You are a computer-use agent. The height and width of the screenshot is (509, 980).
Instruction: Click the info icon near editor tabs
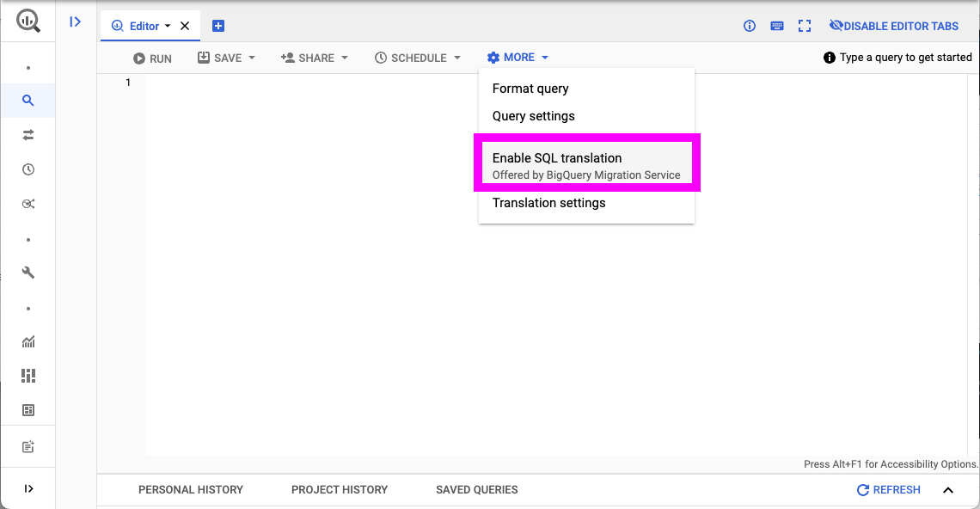[x=749, y=26]
